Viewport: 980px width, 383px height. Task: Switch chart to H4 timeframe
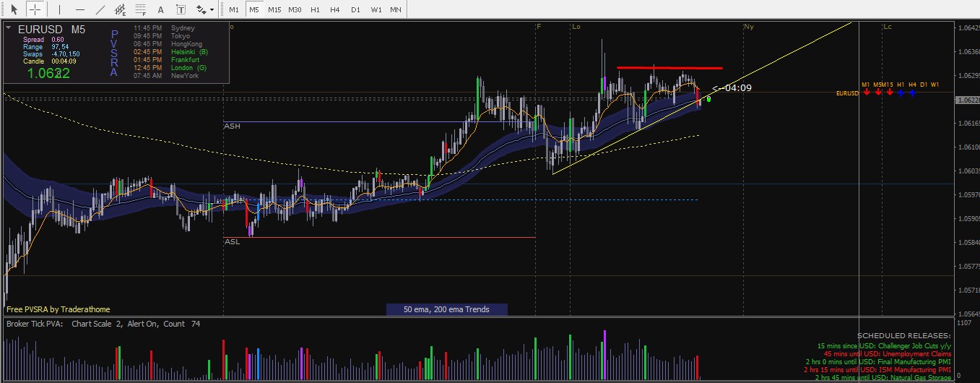[x=335, y=10]
